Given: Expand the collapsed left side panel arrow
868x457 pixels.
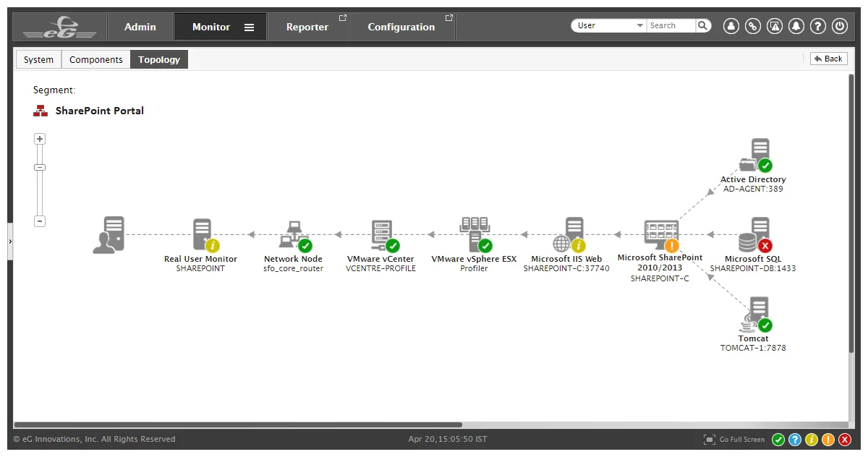Looking at the screenshot, I should coord(10,240).
